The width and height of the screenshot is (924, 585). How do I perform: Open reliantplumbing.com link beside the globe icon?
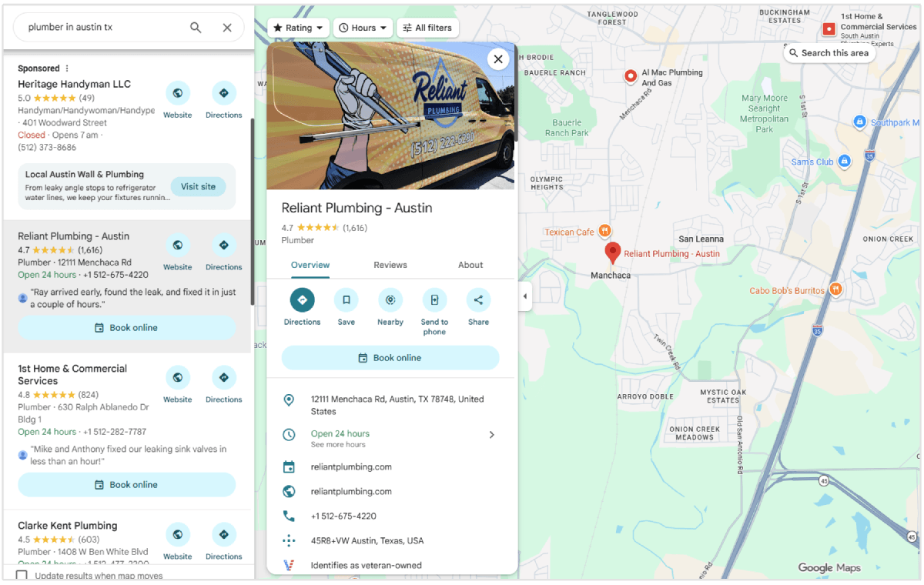click(351, 491)
